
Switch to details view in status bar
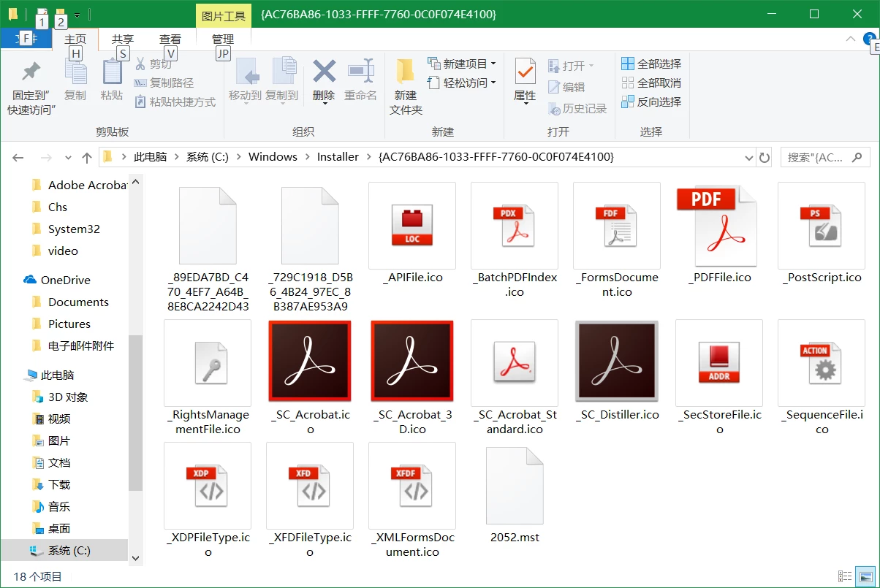pos(846,577)
